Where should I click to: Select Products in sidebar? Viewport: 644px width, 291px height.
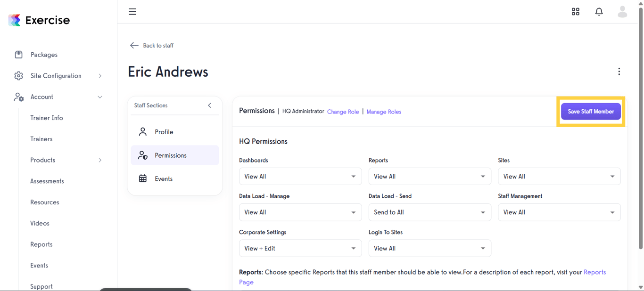(x=43, y=160)
